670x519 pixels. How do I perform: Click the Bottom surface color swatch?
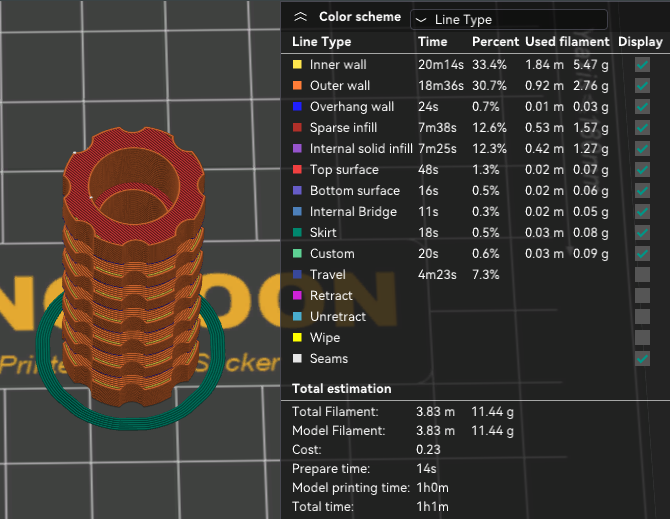(x=297, y=190)
